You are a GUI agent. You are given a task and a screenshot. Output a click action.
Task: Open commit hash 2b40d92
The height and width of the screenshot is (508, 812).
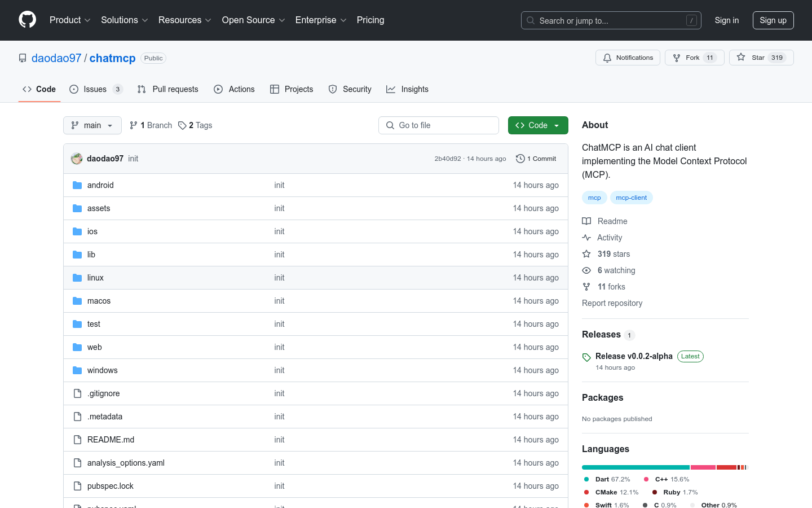448,159
